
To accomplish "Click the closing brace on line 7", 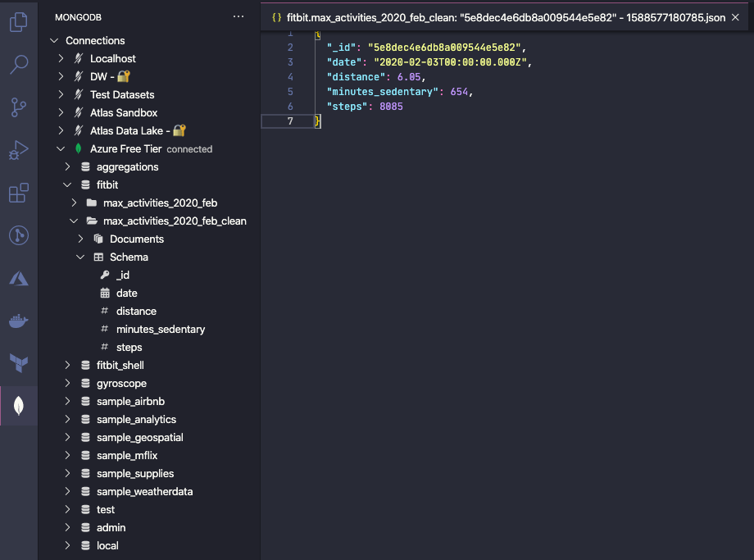I will point(318,121).
